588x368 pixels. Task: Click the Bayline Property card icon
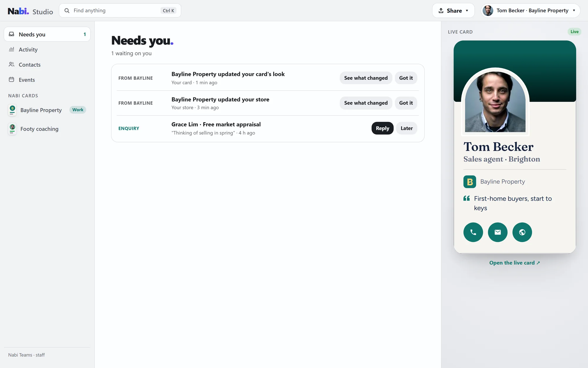(x=12, y=110)
